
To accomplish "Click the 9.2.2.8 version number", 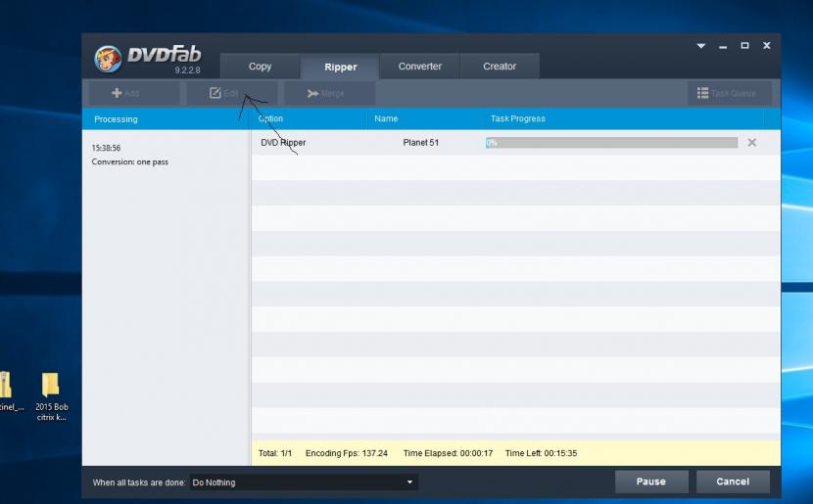I will click(x=187, y=69).
